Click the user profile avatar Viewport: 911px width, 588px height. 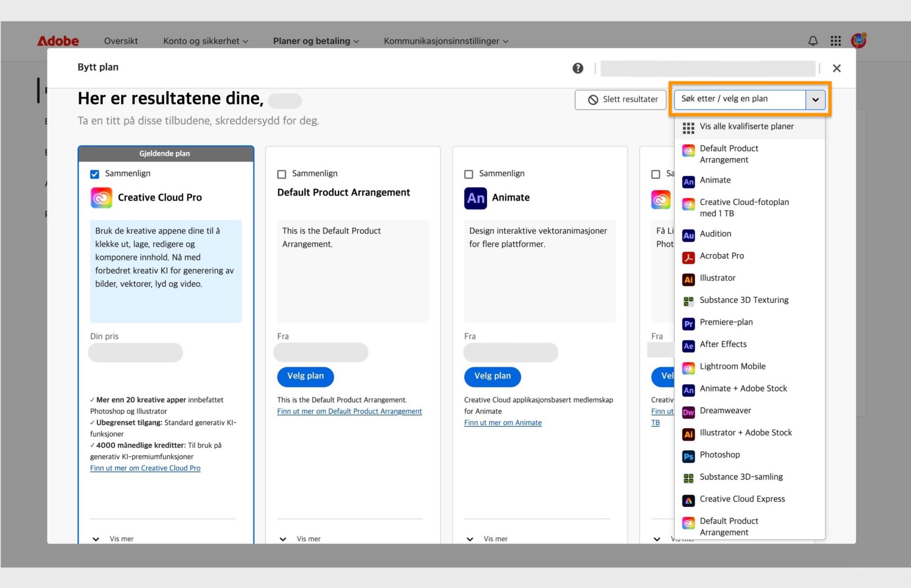pos(858,41)
